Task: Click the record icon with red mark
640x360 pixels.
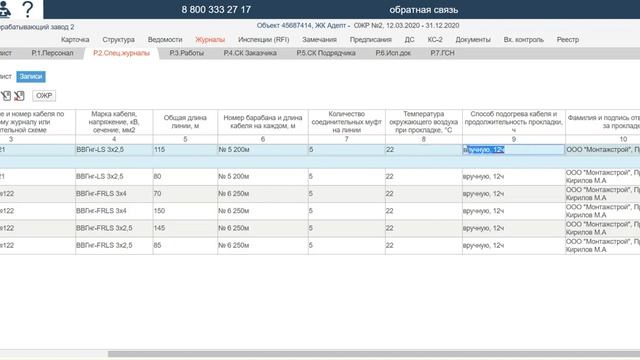Action: [x=19, y=96]
